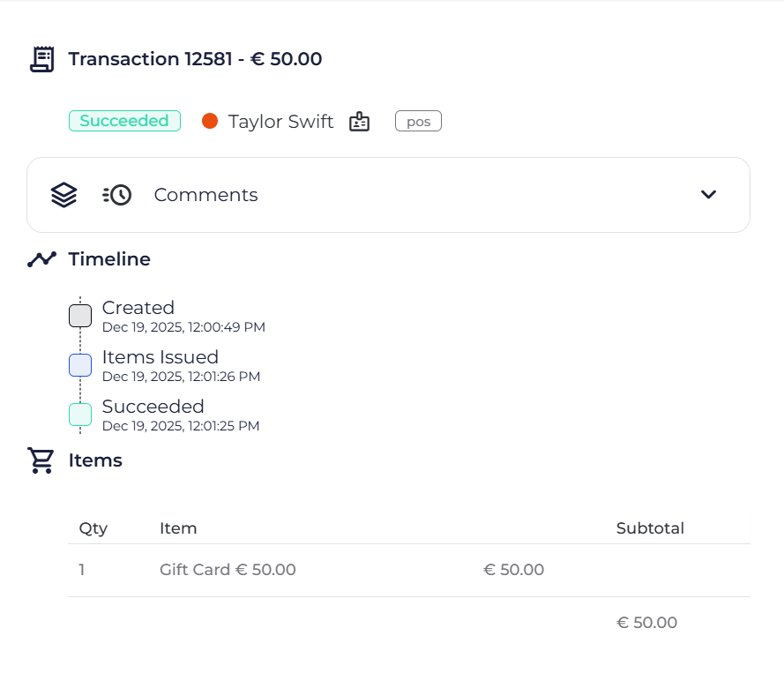Click the Gift Card € 50.00 item
This screenshot has width=784, height=673.
(x=228, y=570)
